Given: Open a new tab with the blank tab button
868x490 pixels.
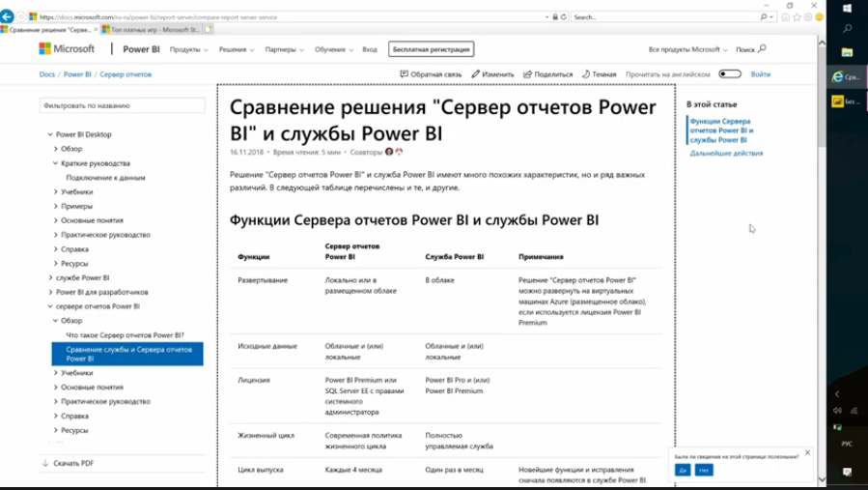Looking at the screenshot, I should (x=209, y=29).
